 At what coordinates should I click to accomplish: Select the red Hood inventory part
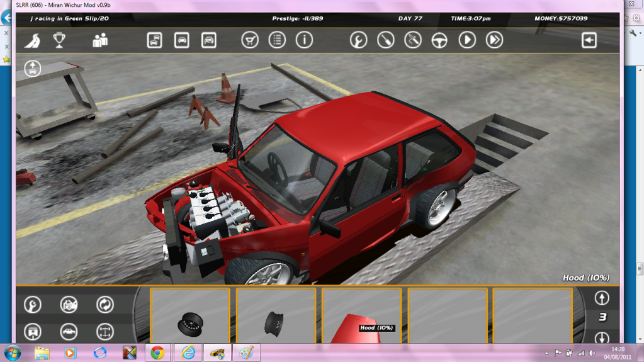pos(361,315)
